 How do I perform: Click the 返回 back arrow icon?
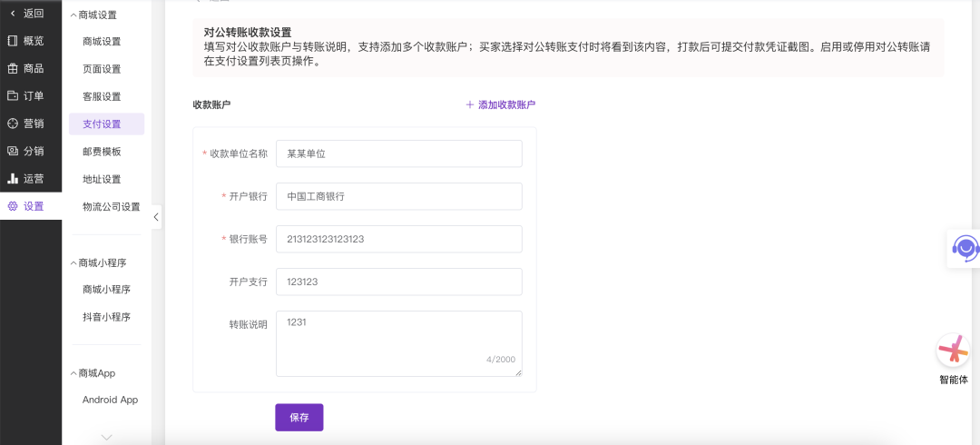click(13, 13)
